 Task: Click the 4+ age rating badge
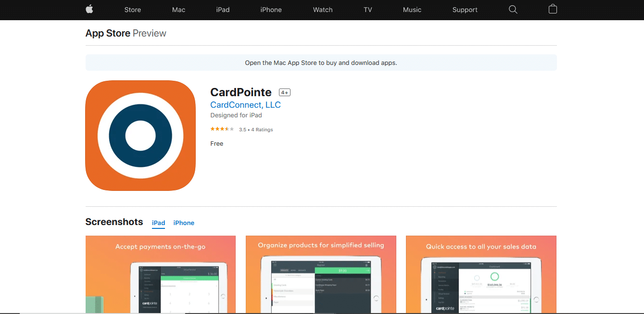coord(285,92)
